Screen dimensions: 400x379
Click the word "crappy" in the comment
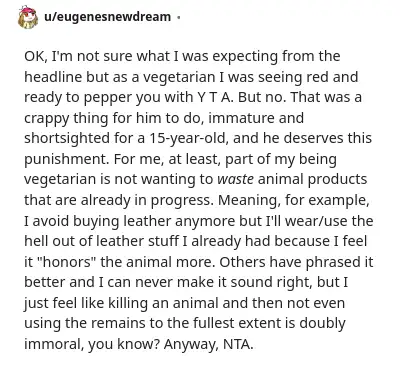(43, 118)
